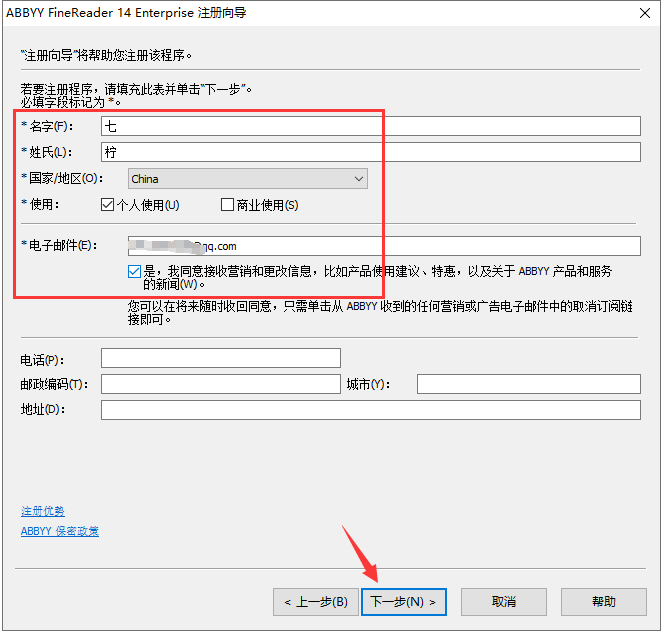Open the 国家/地区 China dropdown
Screen dimensions: 663x633
click(x=248, y=178)
